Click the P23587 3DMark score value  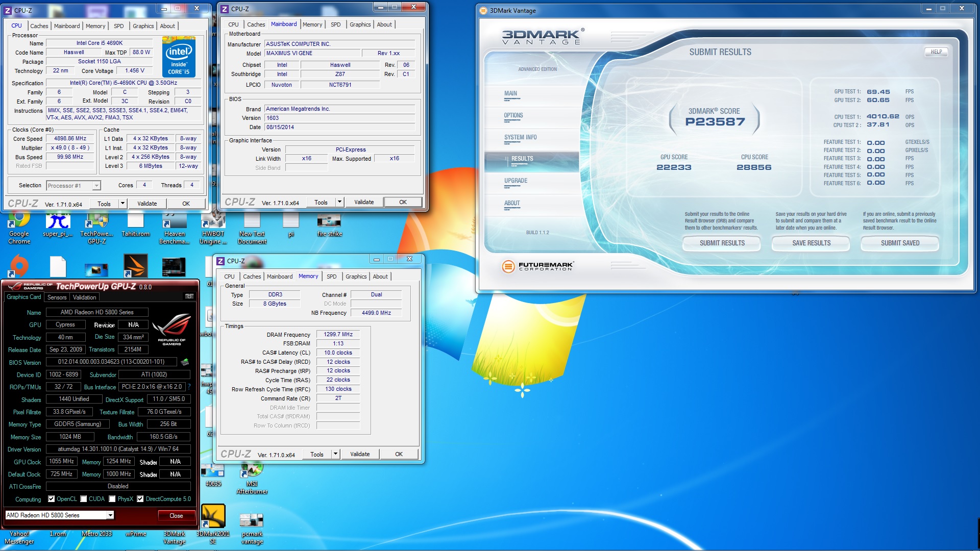[x=715, y=122]
